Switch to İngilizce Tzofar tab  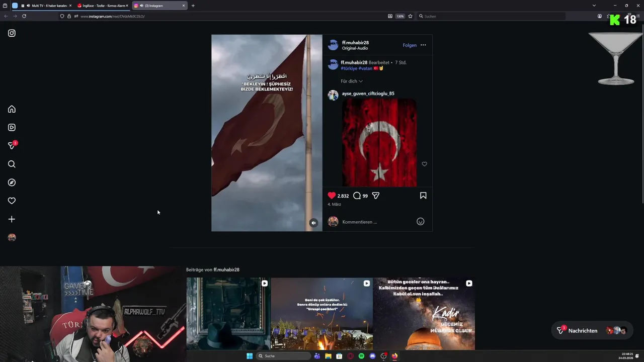(x=103, y=6)
